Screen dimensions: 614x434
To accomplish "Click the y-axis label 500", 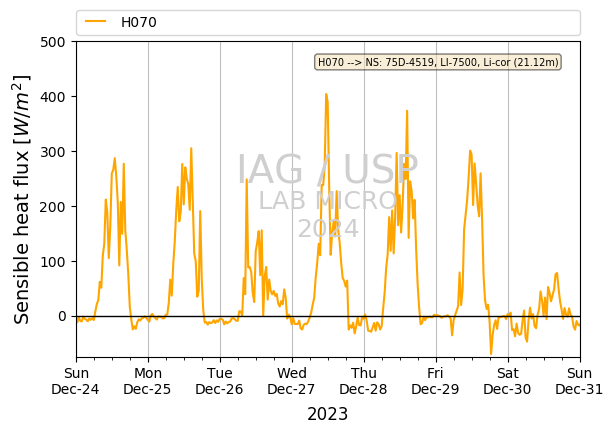I will [53, 42].
